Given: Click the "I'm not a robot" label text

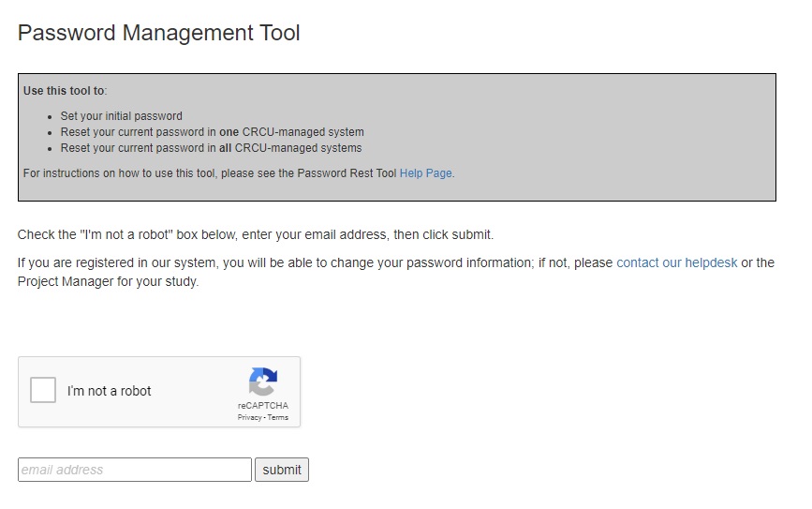Looking at the screenshot, I should pos(109,391).
